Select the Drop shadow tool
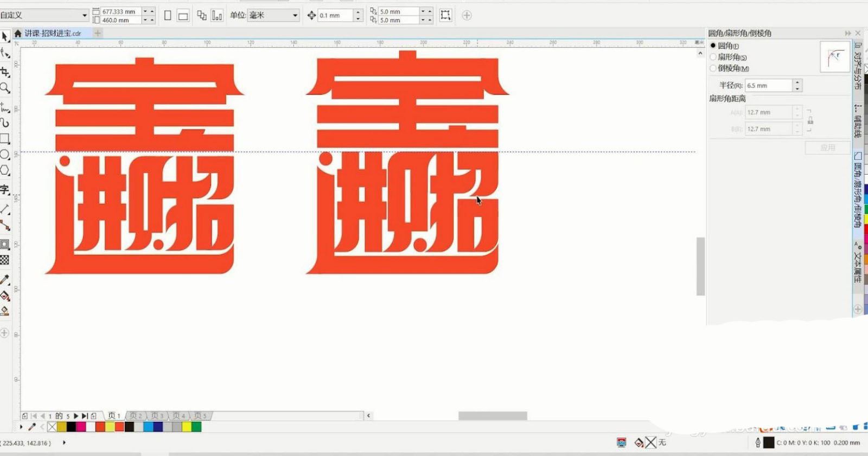868x456 pixels. [x=5, y=245]
